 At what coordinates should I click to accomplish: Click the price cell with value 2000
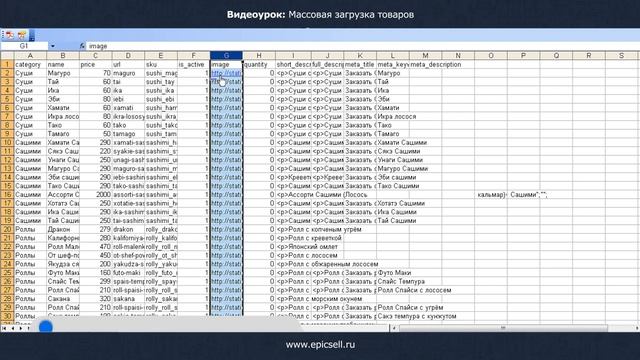click(96, 195)
